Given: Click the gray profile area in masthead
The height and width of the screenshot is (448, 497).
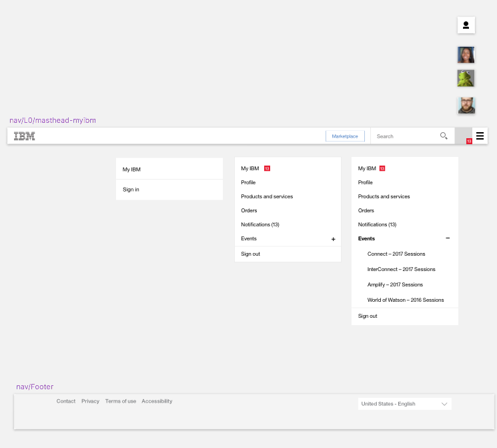Looking at the screenshot, I should pos(464,136).
